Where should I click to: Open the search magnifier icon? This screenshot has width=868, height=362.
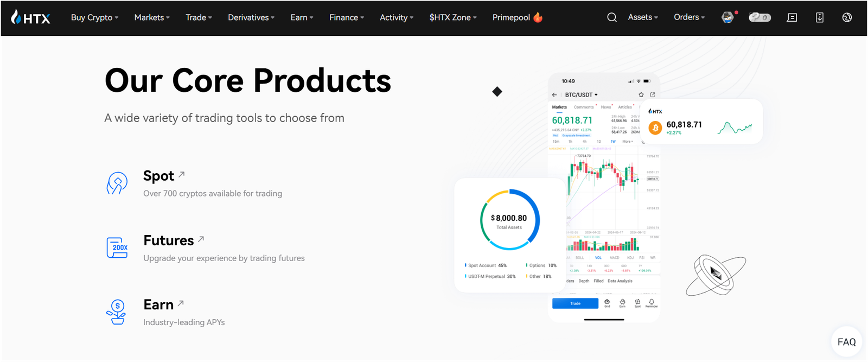(612, 17)
